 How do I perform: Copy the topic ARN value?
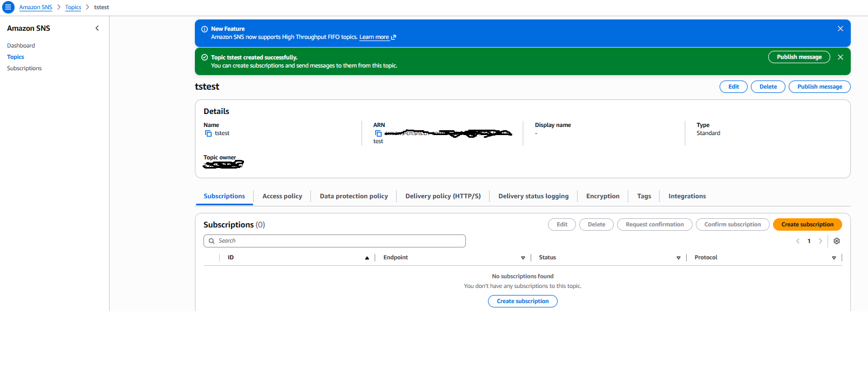pyautogui.click(x=378, y=133)
